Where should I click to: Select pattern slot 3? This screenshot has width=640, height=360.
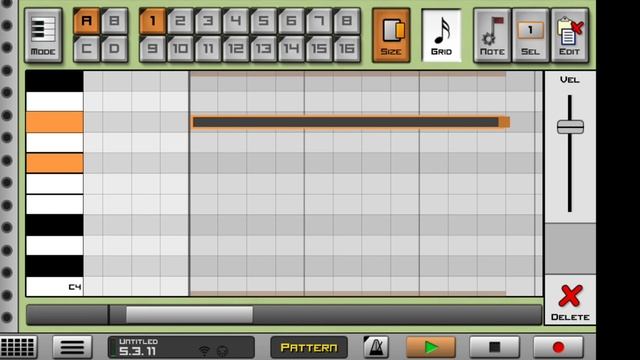(208, 21)
